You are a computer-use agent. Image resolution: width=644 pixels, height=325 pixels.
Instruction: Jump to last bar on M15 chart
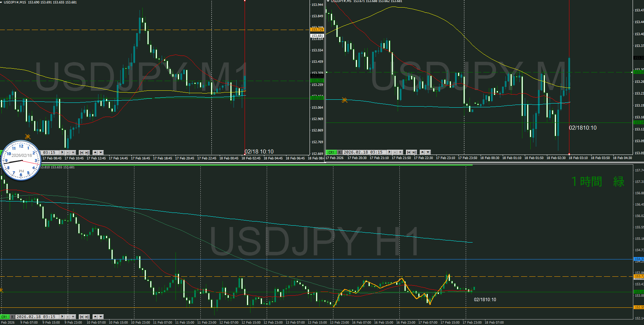pyautogui.click(x=87, y=152)
